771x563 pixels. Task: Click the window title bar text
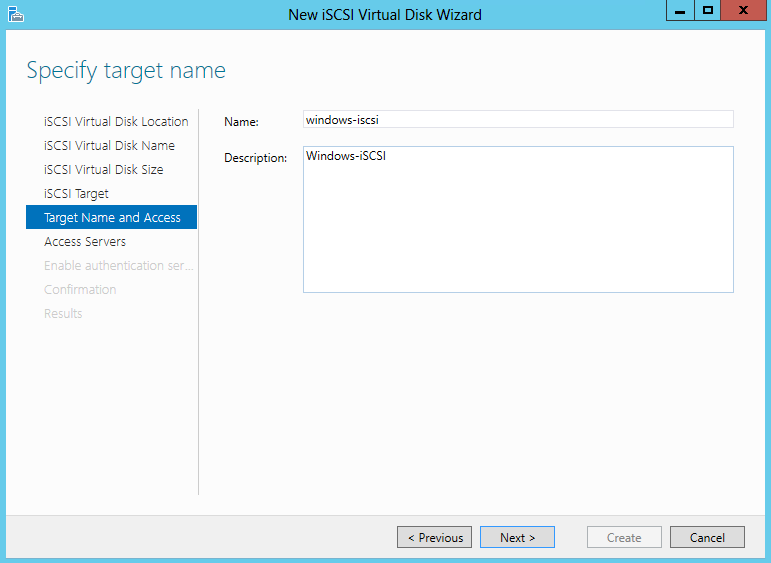385,14
